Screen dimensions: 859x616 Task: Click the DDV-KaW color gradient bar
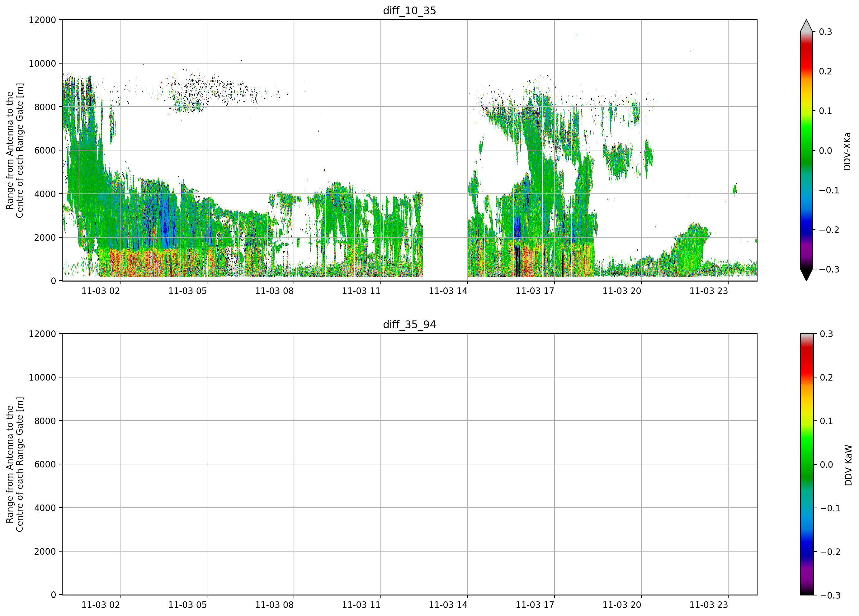pos(806,464)
